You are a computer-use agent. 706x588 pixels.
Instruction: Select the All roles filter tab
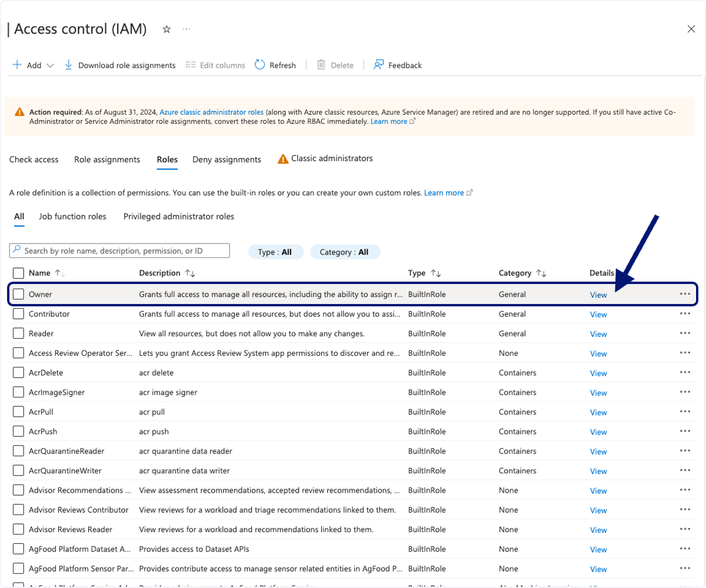tap(19, 216)
